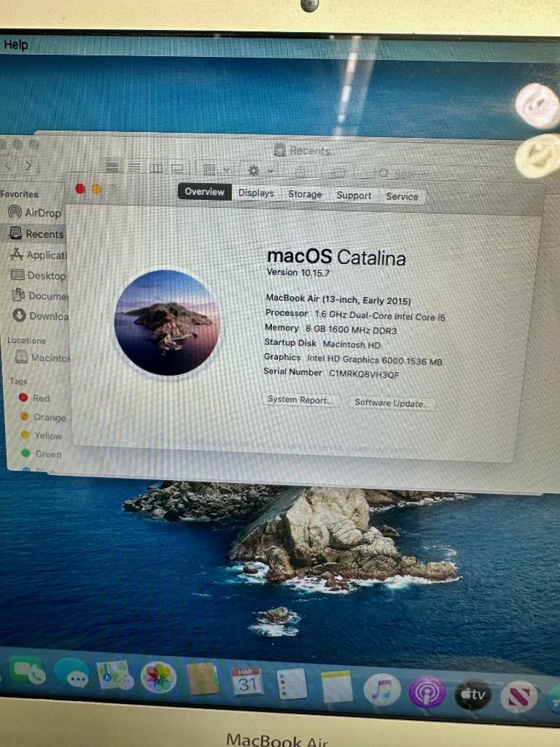
Task: Open News app in the Dock
Action: click(x=518, y=697)
